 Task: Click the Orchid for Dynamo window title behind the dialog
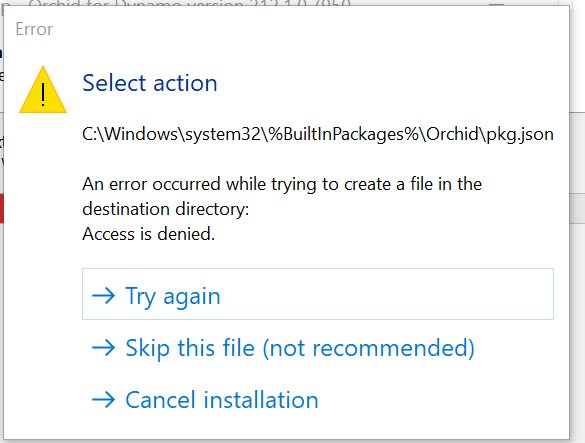(189, 4)
